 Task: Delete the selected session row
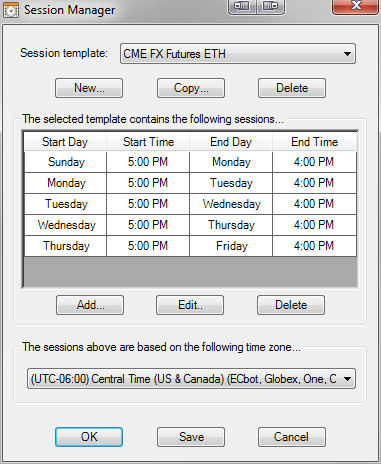pos(291,305)
